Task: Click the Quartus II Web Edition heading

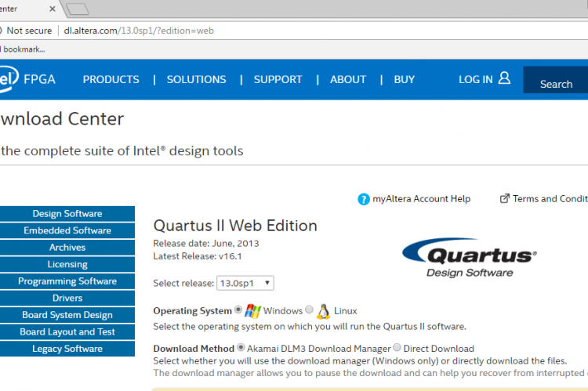Action: click(235, 226)
